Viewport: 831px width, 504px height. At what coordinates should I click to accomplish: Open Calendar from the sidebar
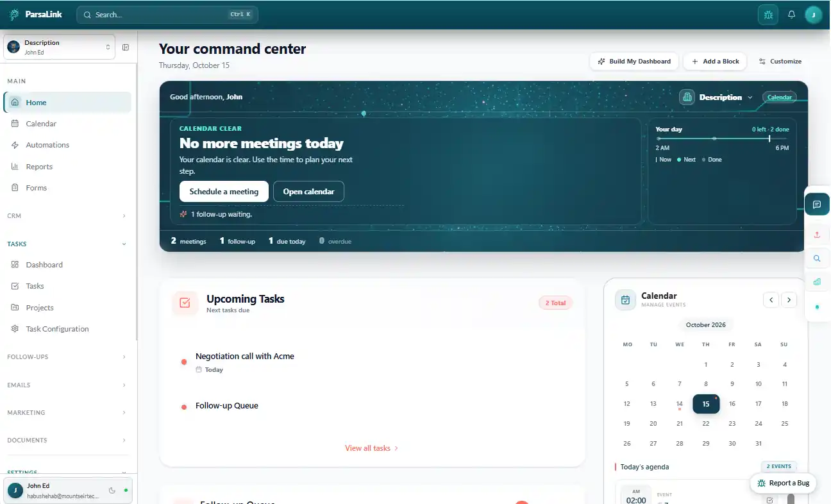pyautogui.click(x=67, y=124)
